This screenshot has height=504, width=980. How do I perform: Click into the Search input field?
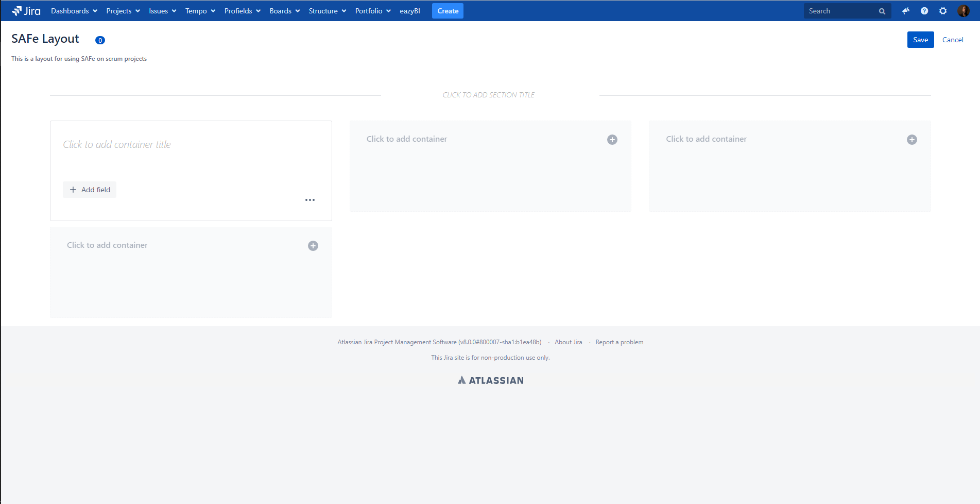(x=840, y=11)
